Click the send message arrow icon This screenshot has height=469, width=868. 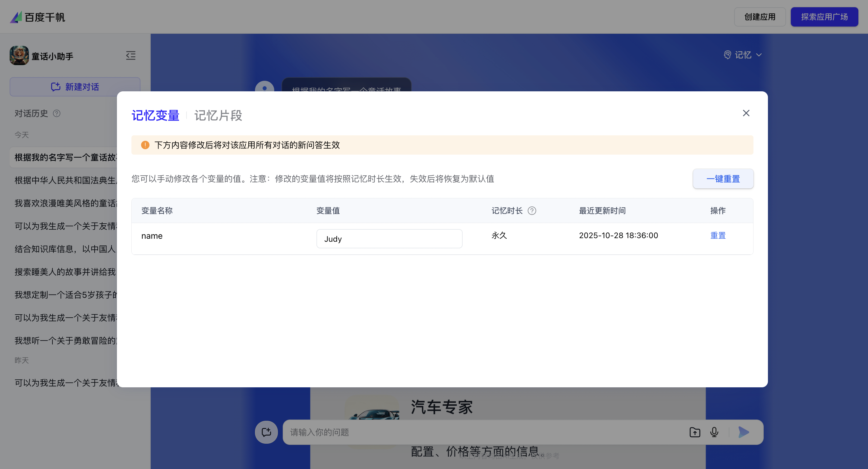(x=744, y=432)
